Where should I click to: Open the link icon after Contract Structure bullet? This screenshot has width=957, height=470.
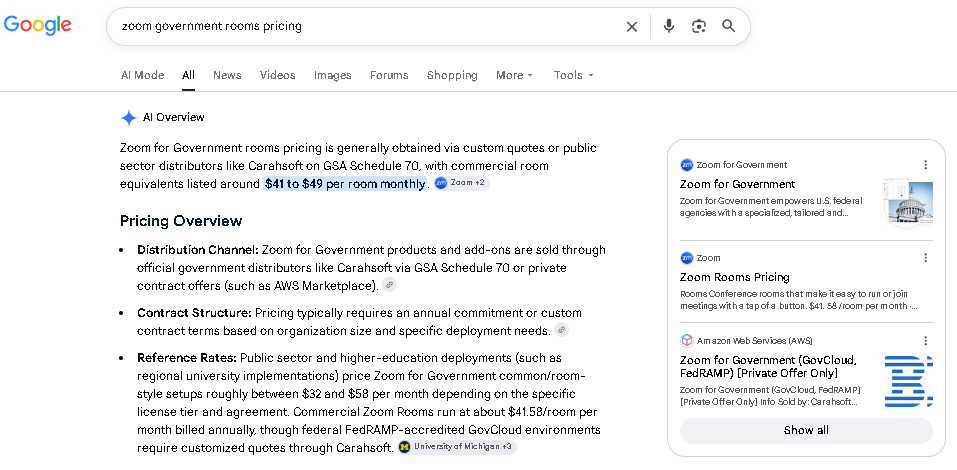coord(561,330)
